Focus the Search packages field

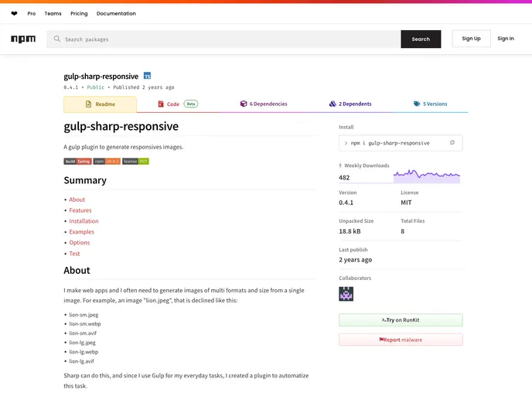(x=223, y=39)
